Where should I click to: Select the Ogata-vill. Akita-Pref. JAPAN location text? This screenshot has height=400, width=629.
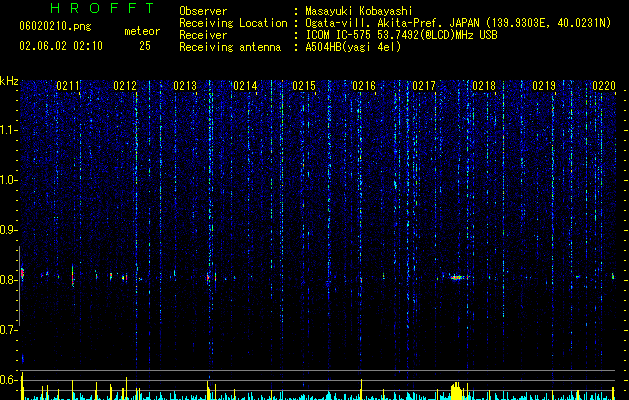(x=458, y=23)
